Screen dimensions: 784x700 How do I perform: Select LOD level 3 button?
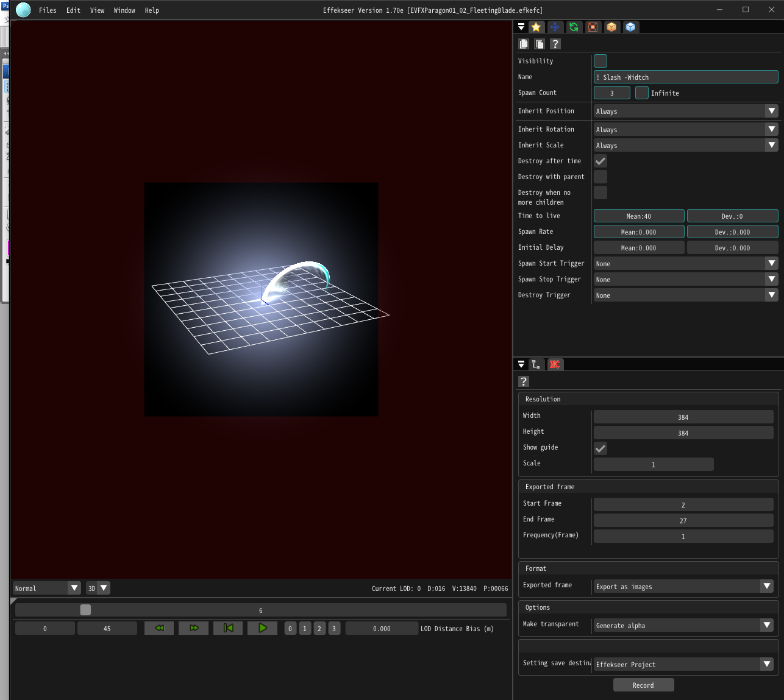pyautogui.click(x=334, y=628)
